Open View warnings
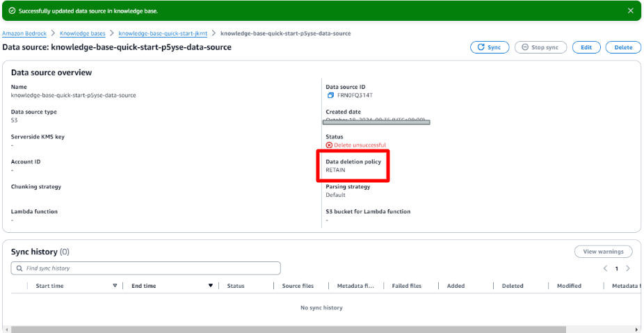 (604, 252)
